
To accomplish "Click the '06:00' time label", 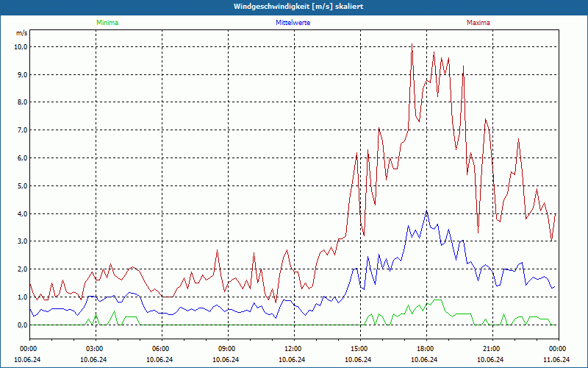I will pos(162,349).
